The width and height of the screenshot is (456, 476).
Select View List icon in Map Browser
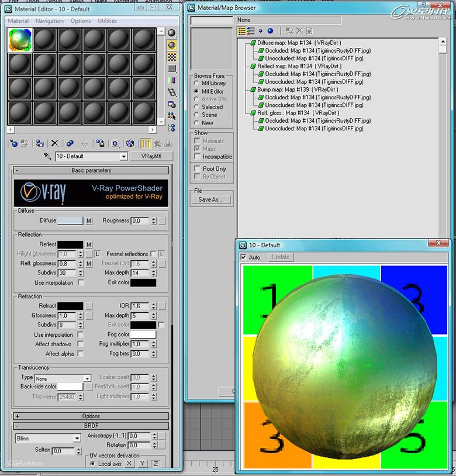242,31
